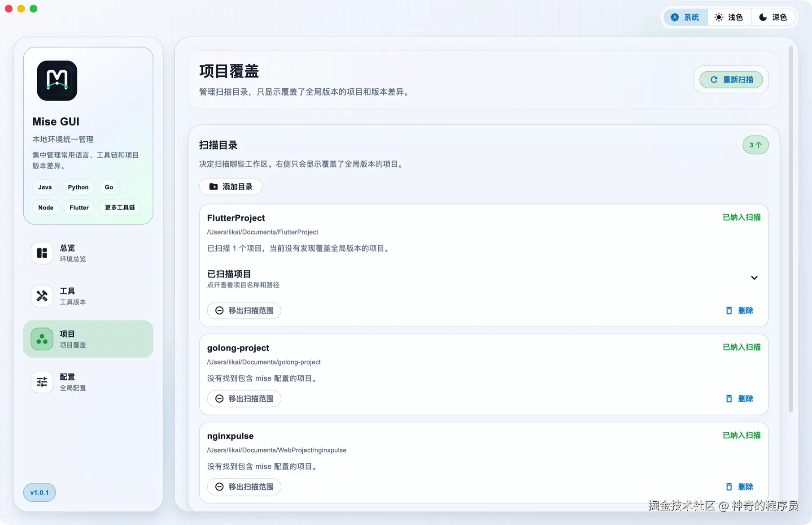The height and width of the screenshot is (525, 812).
Task: Click the 3个 directory count badge
Action: click(755, 145)
